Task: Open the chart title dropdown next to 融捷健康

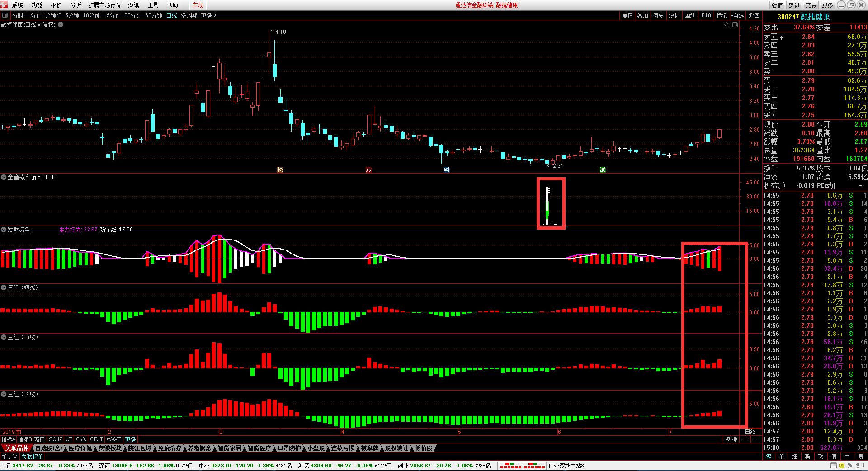Action: (61, 24)
